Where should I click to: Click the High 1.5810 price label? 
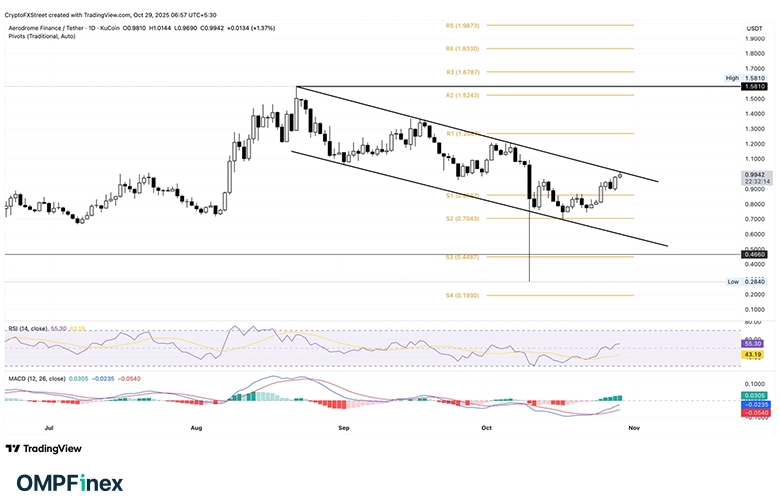756,87
